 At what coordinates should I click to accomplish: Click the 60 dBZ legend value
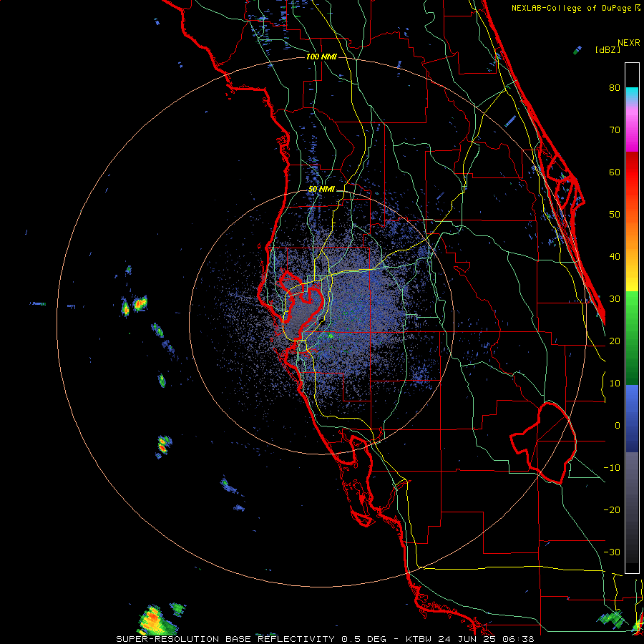615,172
